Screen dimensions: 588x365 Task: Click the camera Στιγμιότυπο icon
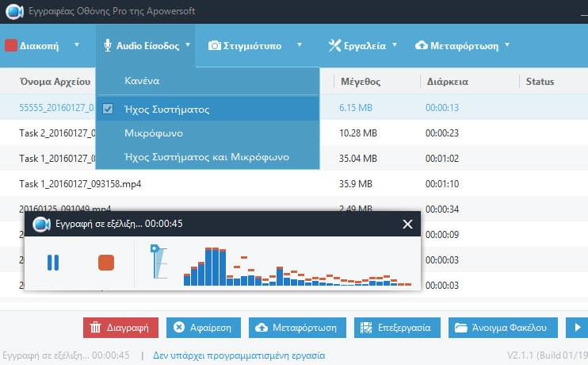point(214,46)
